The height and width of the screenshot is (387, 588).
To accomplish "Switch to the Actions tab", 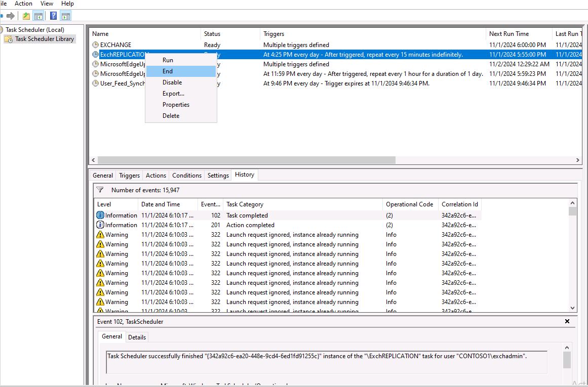I will (156, 176).
